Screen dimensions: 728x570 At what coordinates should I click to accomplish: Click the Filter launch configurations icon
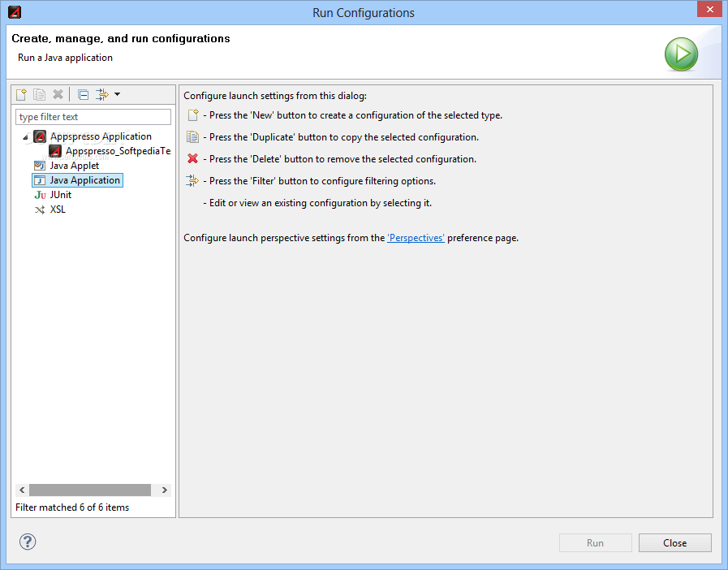point(101,94)
